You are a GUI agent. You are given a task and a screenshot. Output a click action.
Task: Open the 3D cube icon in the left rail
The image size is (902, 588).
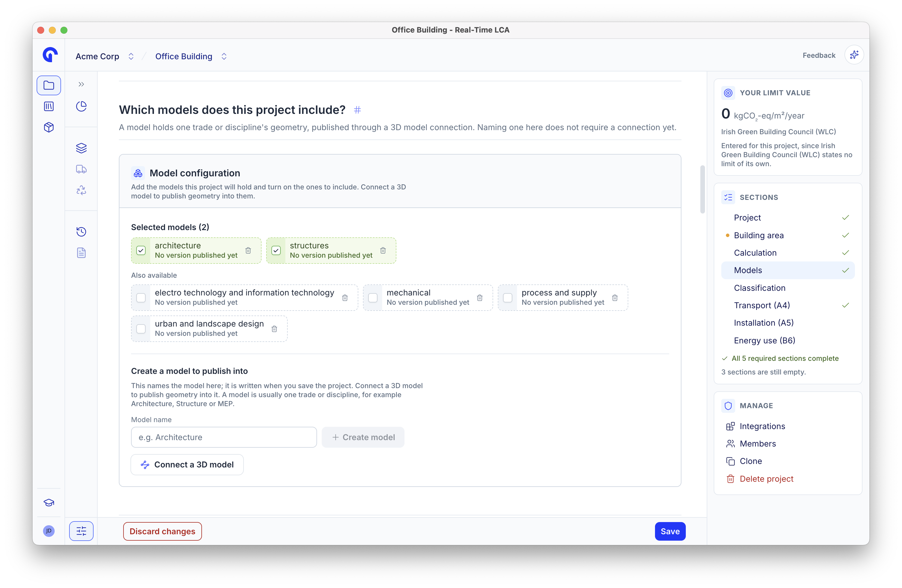point(49,127)
